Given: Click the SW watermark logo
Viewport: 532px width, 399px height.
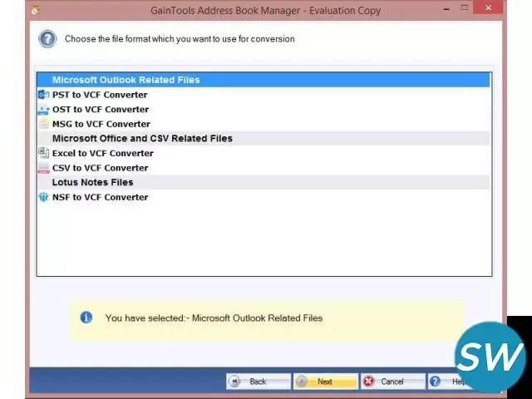Looking at the screenshot, I should pos(490,357).
